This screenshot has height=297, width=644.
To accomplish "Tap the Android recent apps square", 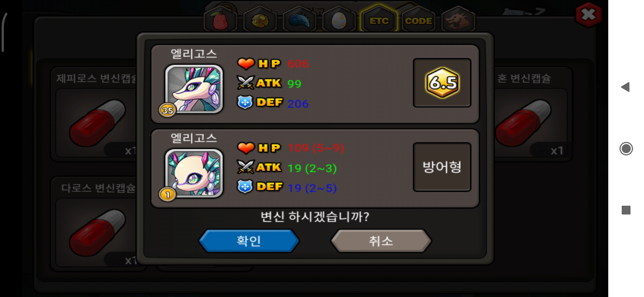I will point(626,210).
